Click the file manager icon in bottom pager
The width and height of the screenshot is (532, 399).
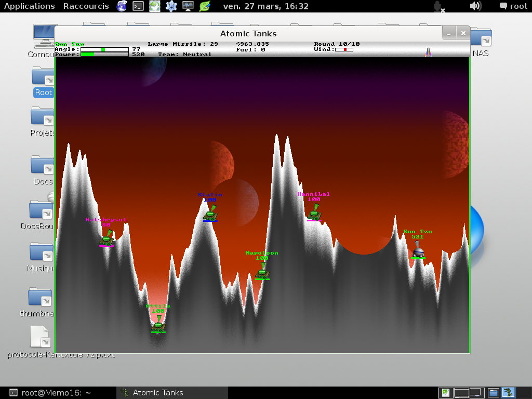click(x=494, y=393)
